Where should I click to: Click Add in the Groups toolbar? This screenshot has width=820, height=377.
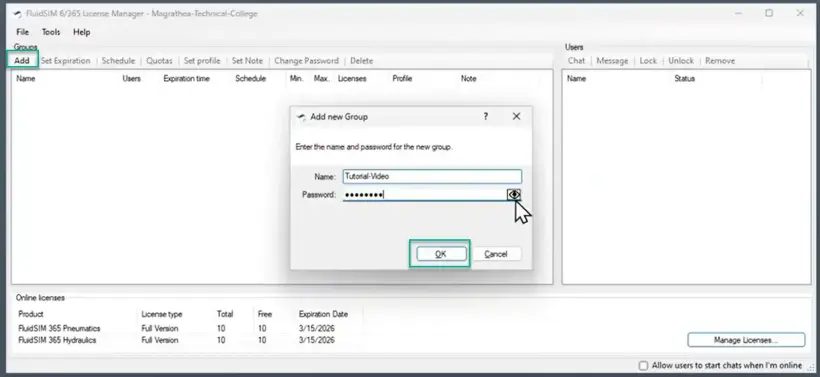click(22, 61)
